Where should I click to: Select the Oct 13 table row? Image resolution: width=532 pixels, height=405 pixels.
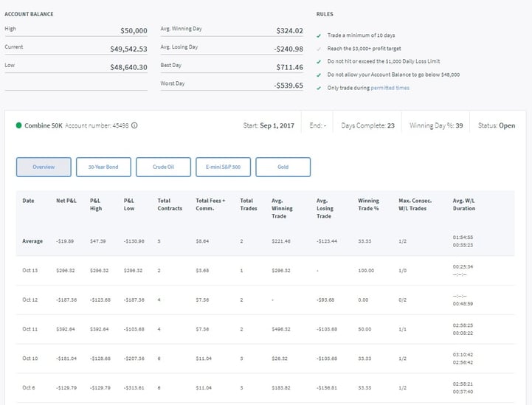click(x=266, y=270)
